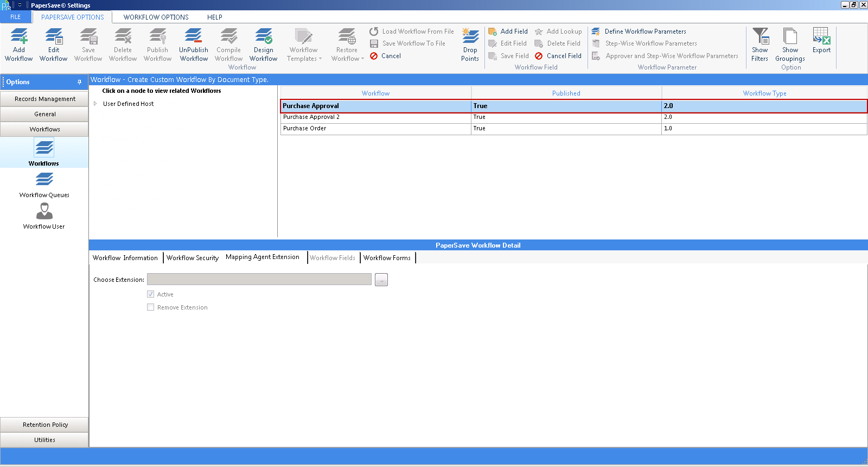Click the Choose Extension input field

click(259, 279)
